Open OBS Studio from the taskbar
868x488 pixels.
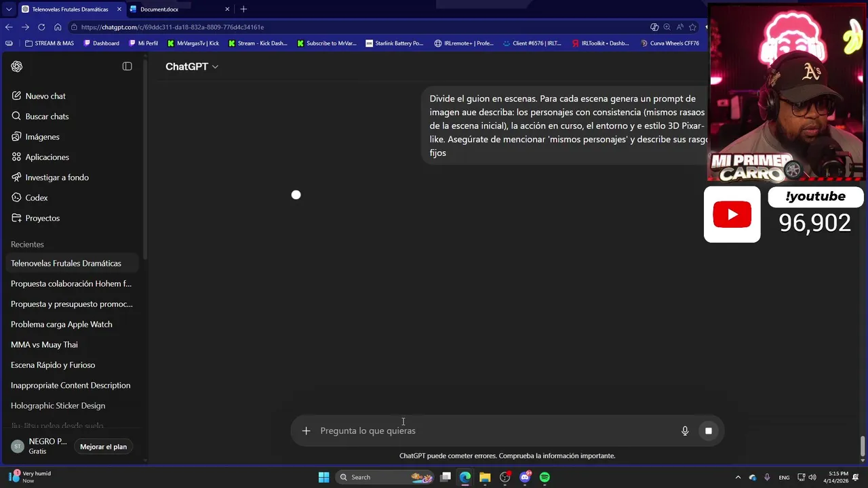(x=505, y=477)
